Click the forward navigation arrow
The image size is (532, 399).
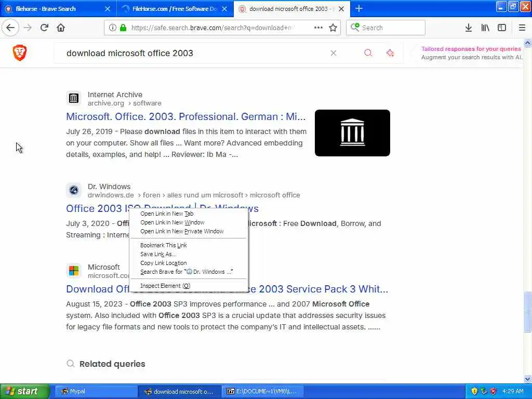coord(28,28)
